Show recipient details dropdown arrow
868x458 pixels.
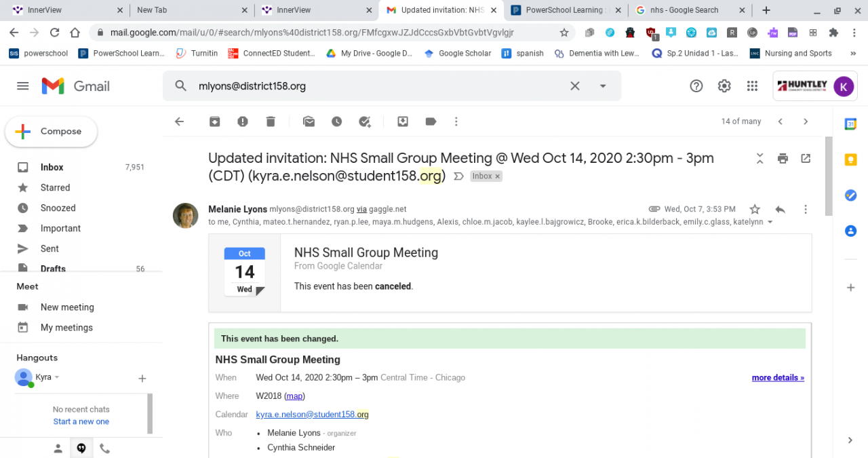tap(770, 222)
